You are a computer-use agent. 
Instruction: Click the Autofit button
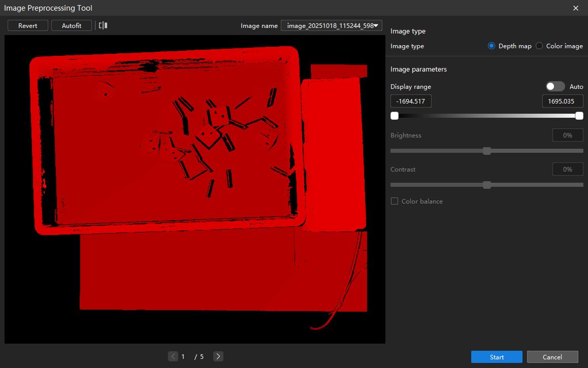[x=72, y=25]
